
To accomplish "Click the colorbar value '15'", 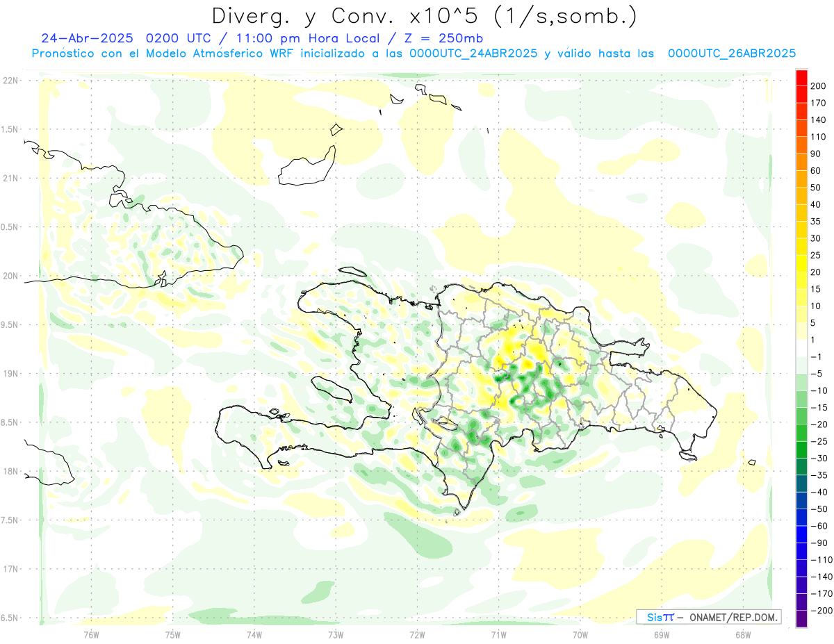I will 816,289.
